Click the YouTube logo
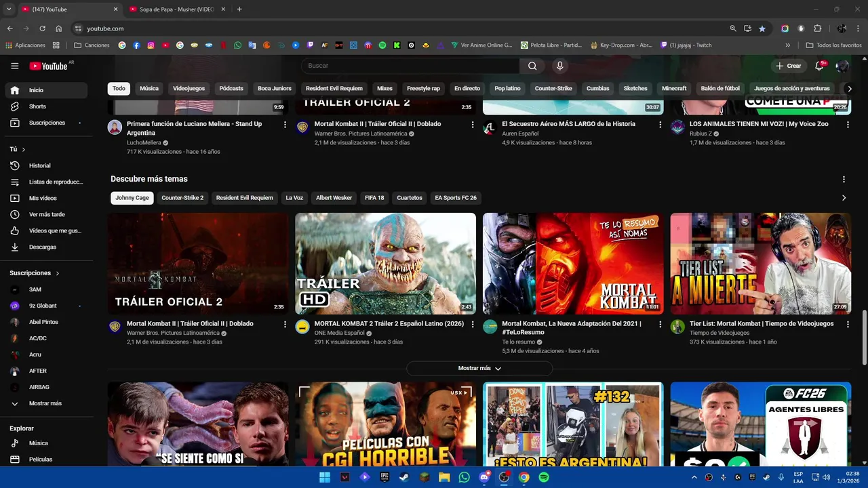The height and width of the screenshot is (488, 868). [x=48, y=66]
